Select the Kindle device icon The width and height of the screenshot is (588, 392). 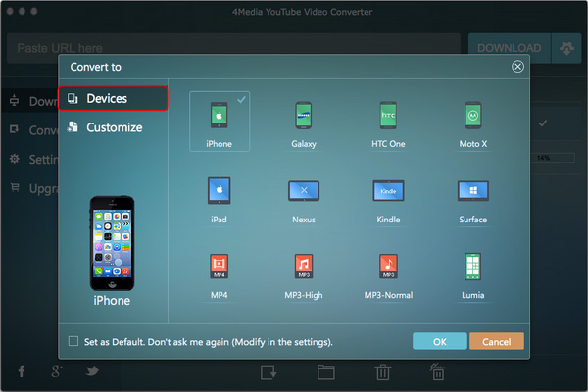point(388,193)
